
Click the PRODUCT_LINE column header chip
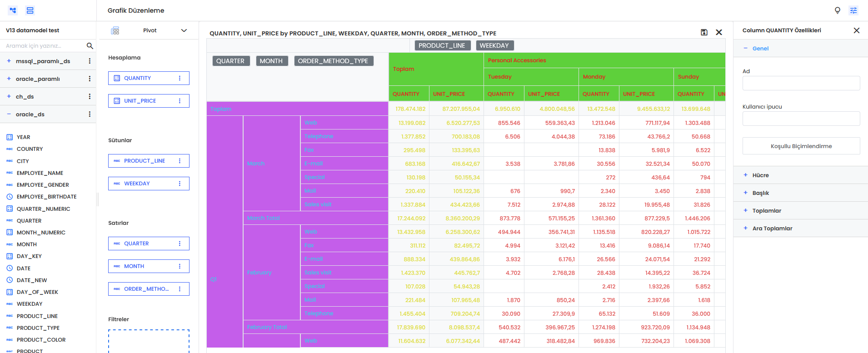tap(441, 45)
